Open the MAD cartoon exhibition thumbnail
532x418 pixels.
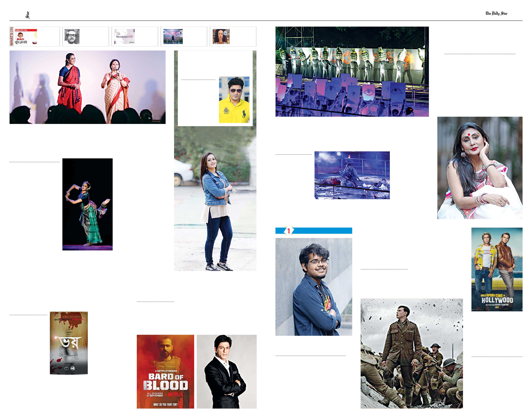pyautogui.click(x=26, y=37)
